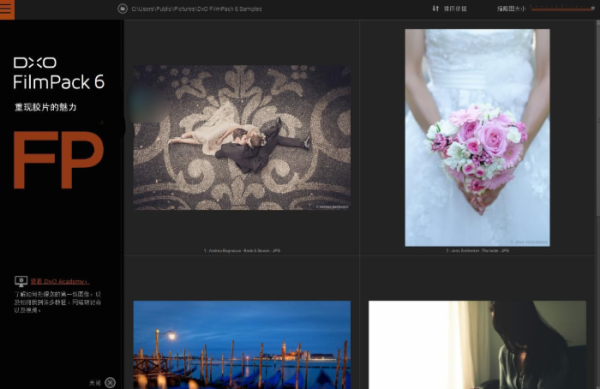Adjust the thumbnail size slider
This screenshot has height=389, width=600.
(x=562, y=8)
